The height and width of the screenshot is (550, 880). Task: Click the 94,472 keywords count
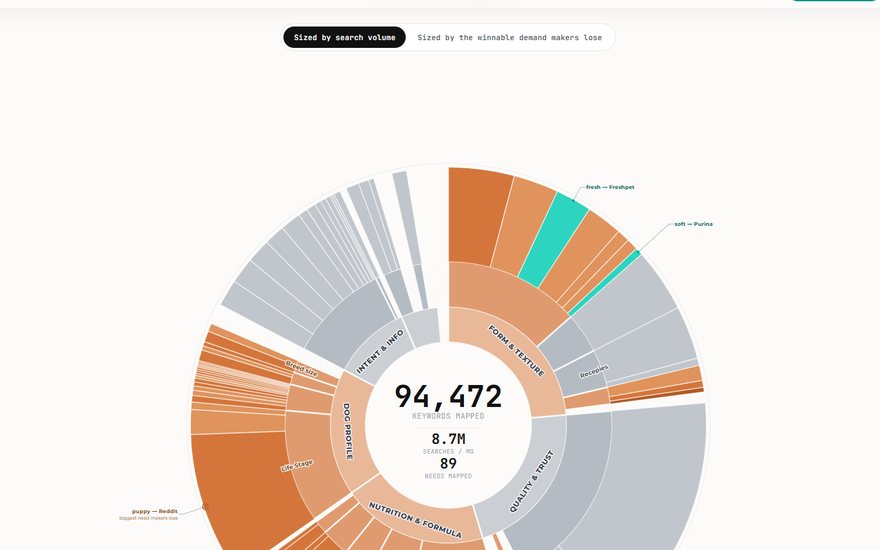[448, 397]
